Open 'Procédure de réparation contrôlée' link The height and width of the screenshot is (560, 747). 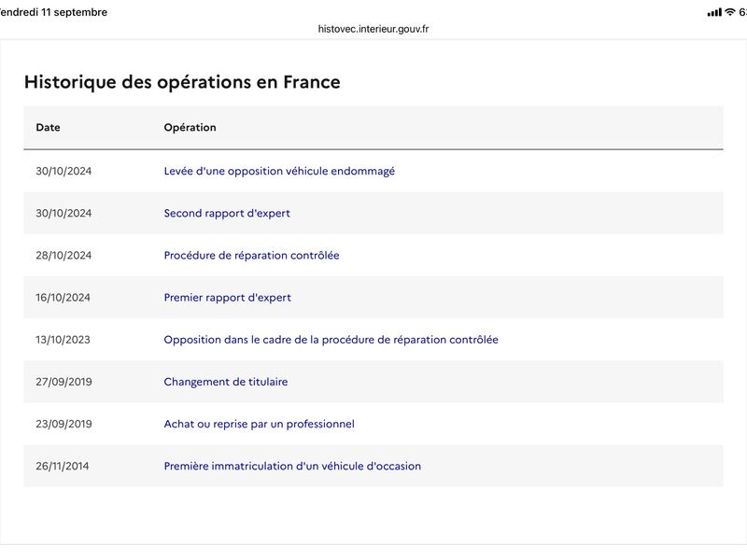coord(251,255)
